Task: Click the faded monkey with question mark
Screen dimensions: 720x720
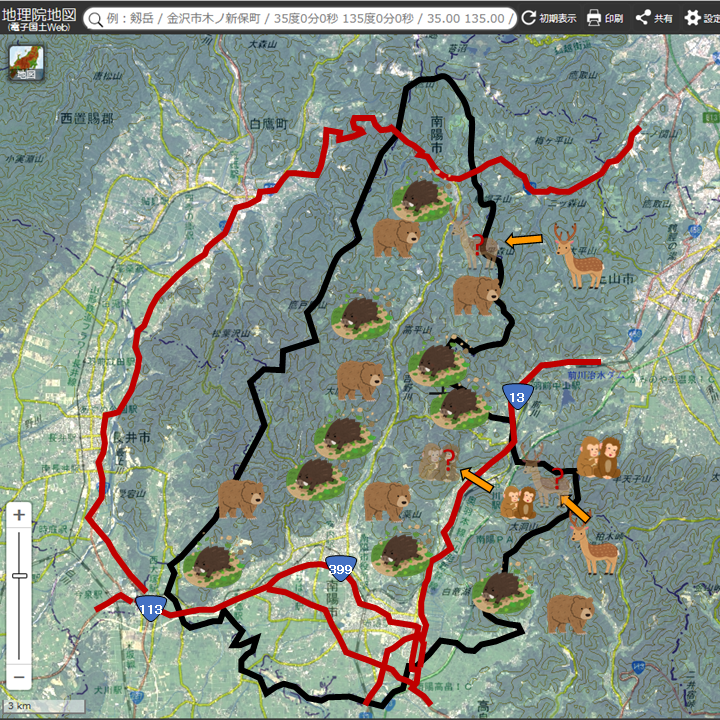Action: (x=438, y=463)
